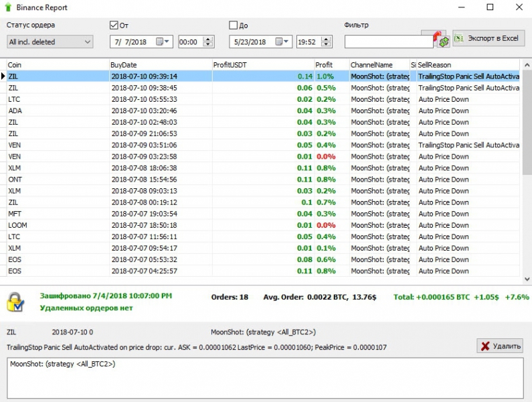The height and width of the screenshot is (402, 532).
Task: Select EOS row dated 2018-07-07 05:53:32
Action: pyautogui.click(x=263, y=259)
